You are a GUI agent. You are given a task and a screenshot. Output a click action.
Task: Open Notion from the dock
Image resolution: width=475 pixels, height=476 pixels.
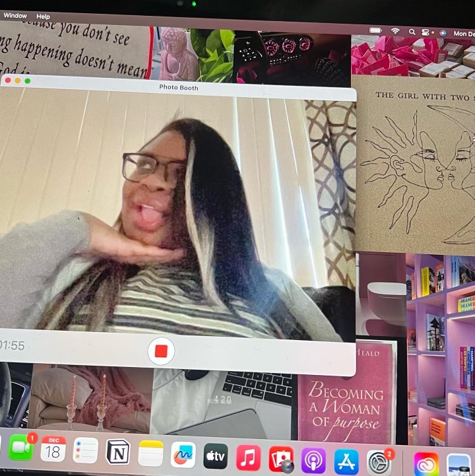pos(118,452)
